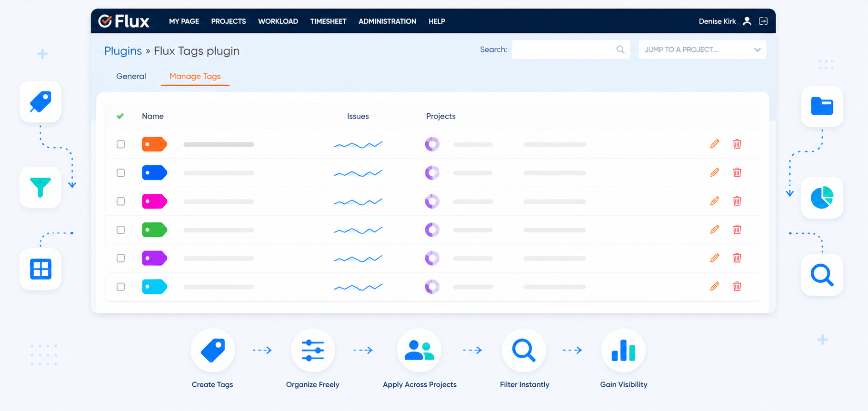Viewport: 868px width, 411px height.
Task: Sort by the Projects column header
Action: point(441,116)
